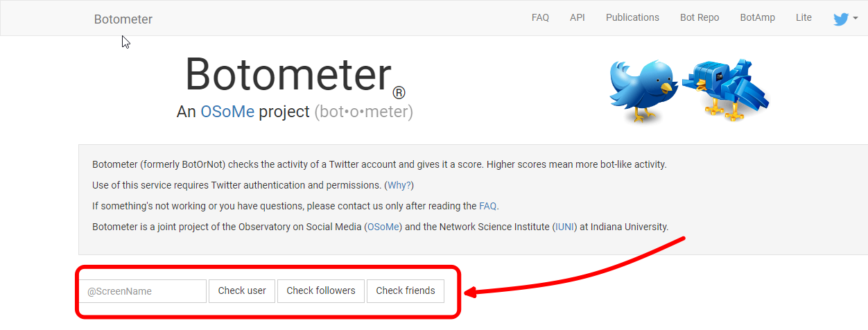Switch to the Lite version

[x=804, y=18]
